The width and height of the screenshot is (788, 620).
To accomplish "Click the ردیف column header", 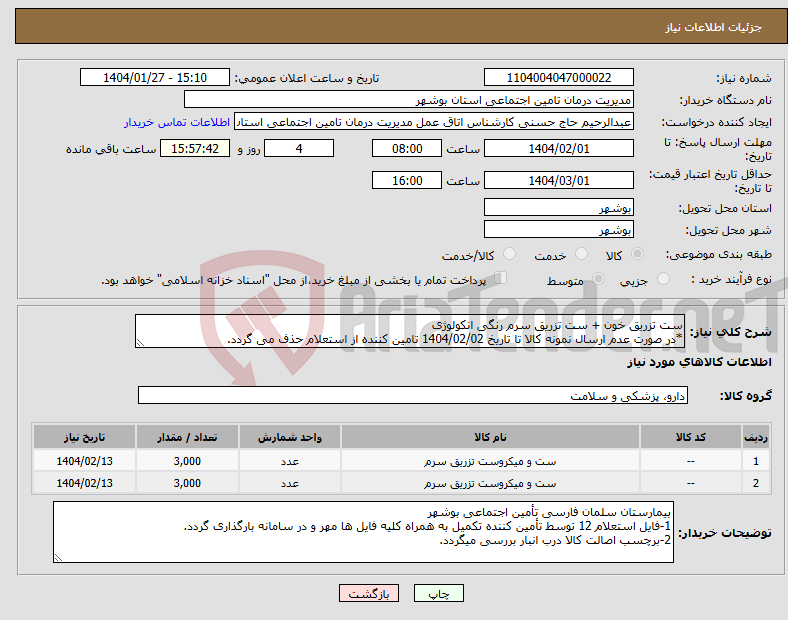I will [x=756, y=437].
